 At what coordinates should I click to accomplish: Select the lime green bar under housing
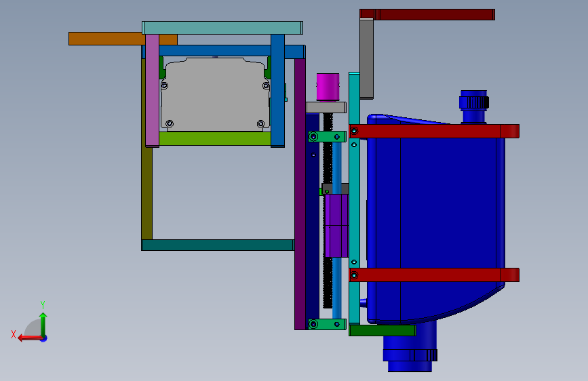[x=215, y=138]
